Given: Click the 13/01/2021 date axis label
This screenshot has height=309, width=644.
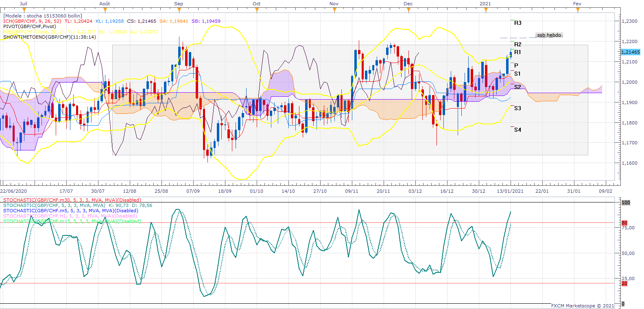Looking at the screenshot, I should coord(510,191).
